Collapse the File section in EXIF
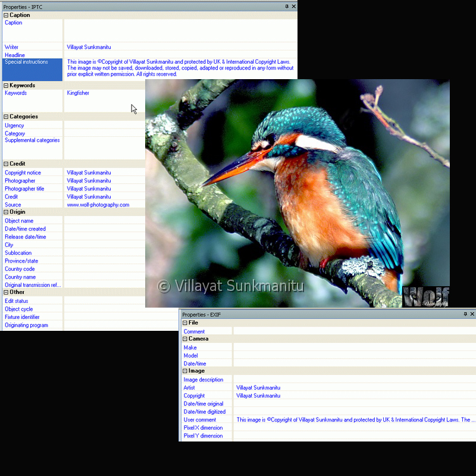This screenshot has width=476, height=476. (x=185, y=323)
